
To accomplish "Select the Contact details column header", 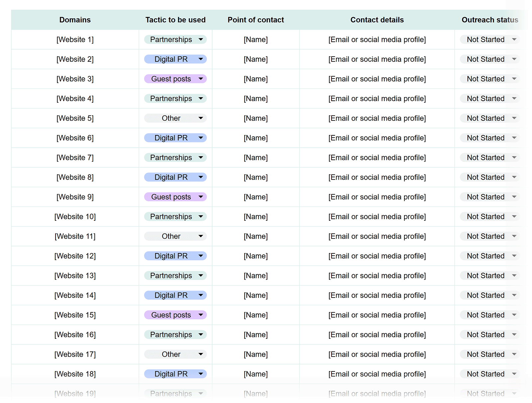I will pos(377,20).
